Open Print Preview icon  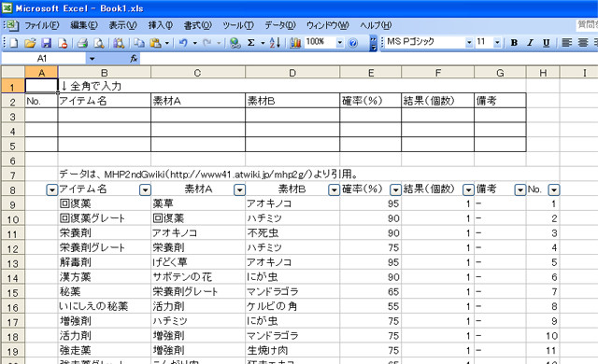click(x=99, y=43)
